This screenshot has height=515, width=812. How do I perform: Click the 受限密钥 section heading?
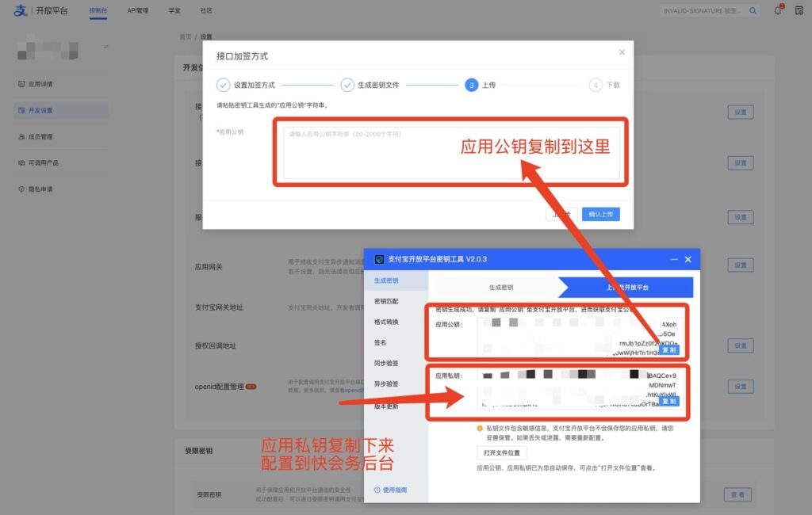[199, 451]
